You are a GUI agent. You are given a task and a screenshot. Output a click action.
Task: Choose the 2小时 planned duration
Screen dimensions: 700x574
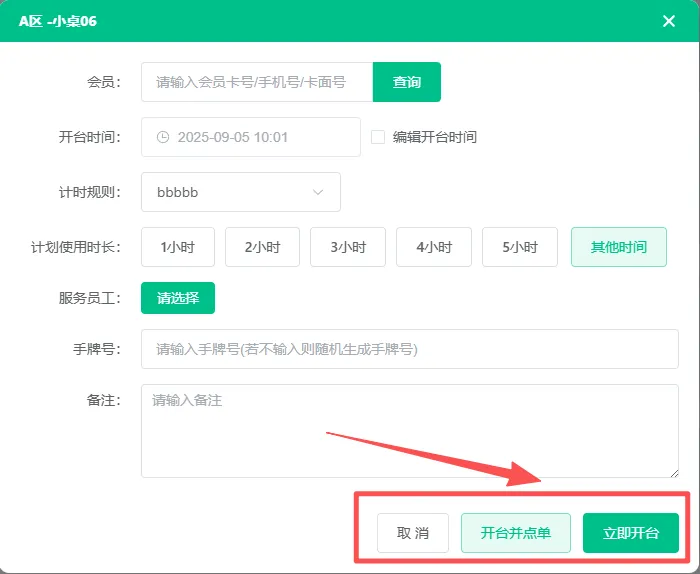point(262,247)
